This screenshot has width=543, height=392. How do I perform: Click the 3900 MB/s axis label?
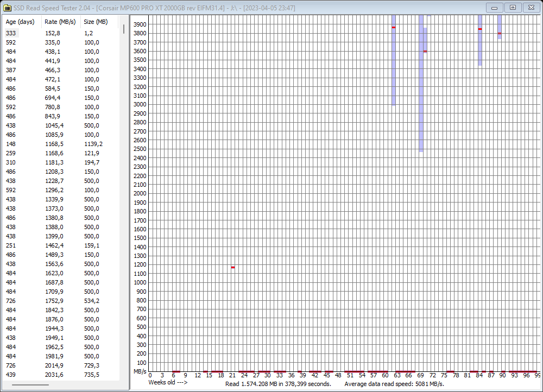pos(140,24)
